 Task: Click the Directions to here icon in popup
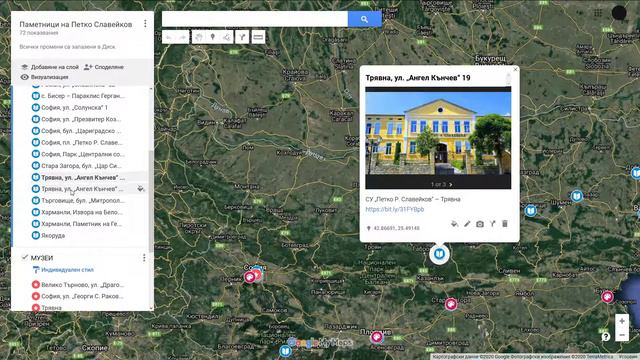click(493, 224)
